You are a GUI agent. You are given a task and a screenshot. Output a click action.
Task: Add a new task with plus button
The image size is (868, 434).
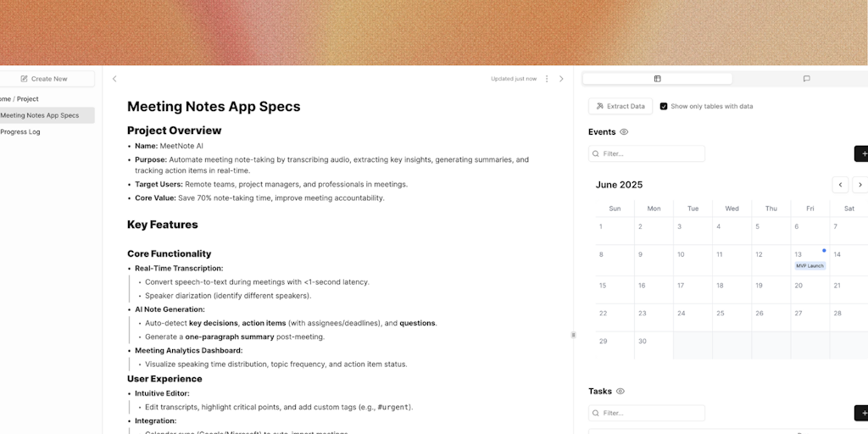[862, 413]
